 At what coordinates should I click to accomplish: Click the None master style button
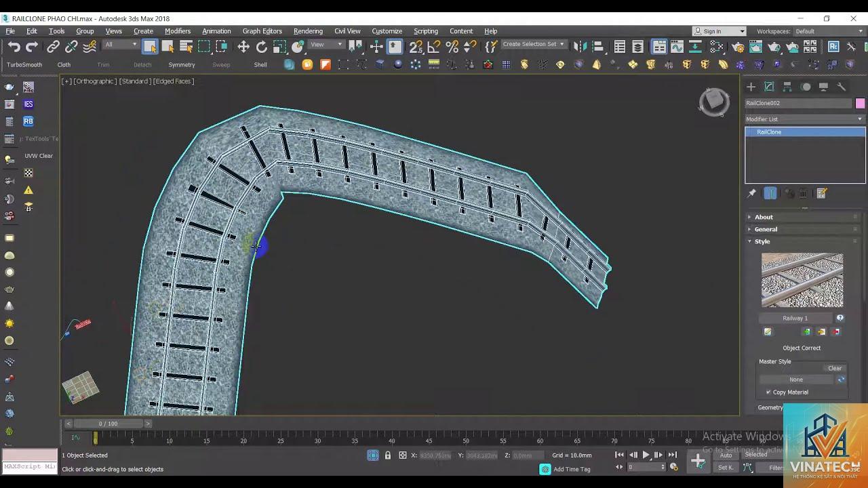[x=796, y=380]
